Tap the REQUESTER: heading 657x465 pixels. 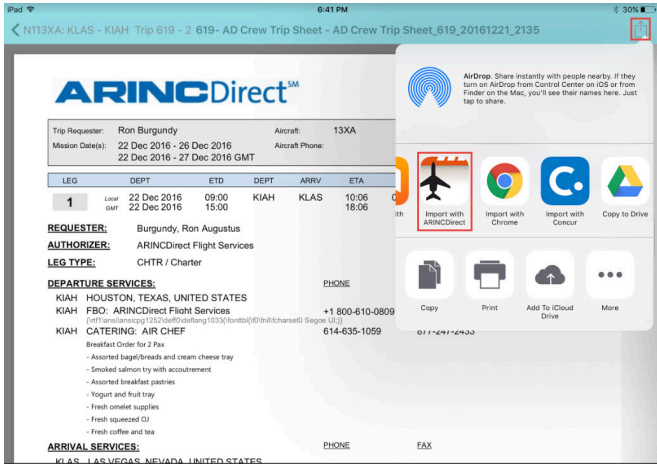click(x=77, y=228)
